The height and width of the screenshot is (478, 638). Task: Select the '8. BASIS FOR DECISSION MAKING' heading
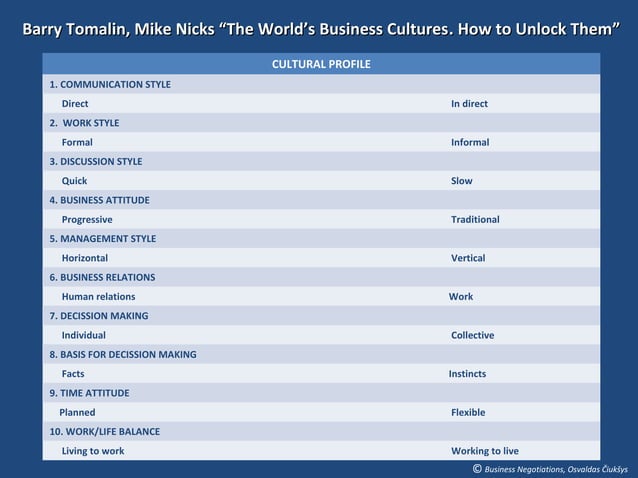point(123,354)
